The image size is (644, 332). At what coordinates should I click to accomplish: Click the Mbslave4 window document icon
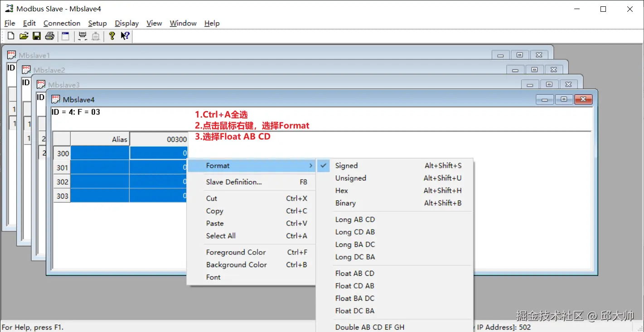click(56, 99)
